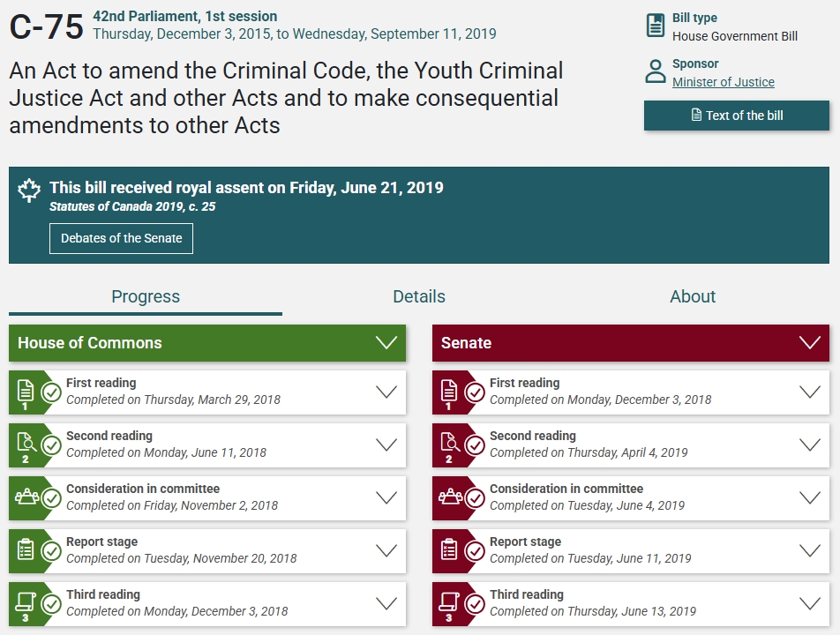Open the About tab

click(693, 296)
